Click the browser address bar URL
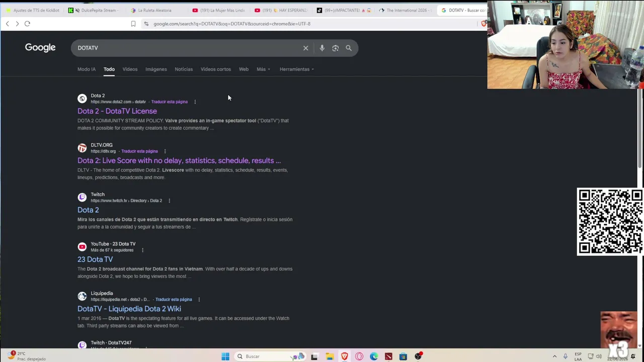644x362 pixels. [x=232, y=24]
